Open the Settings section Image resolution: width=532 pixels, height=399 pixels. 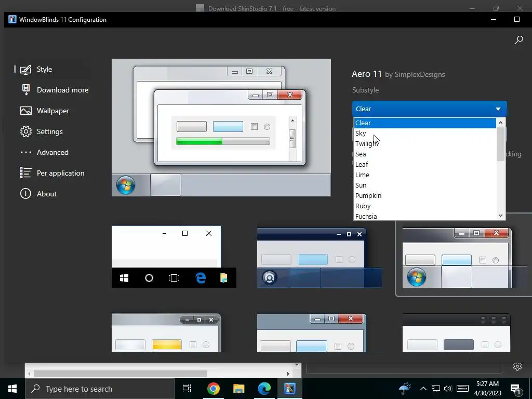click(49, 131)
